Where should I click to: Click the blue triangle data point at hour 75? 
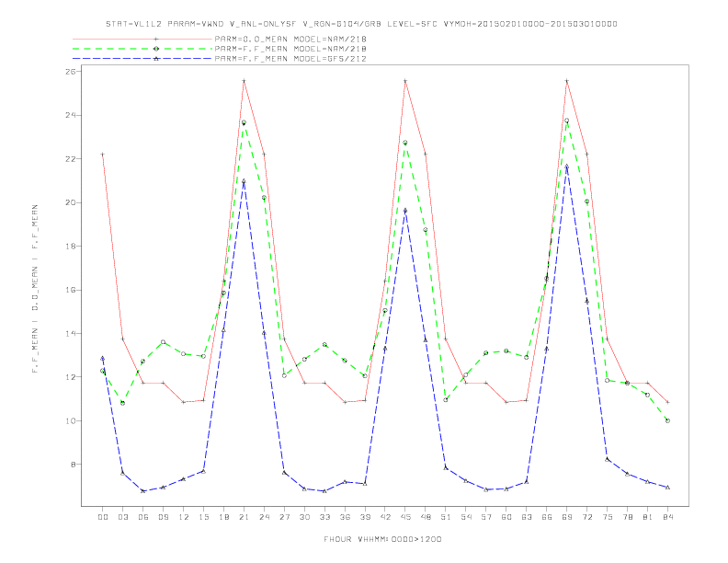click(x=608, y=459)
